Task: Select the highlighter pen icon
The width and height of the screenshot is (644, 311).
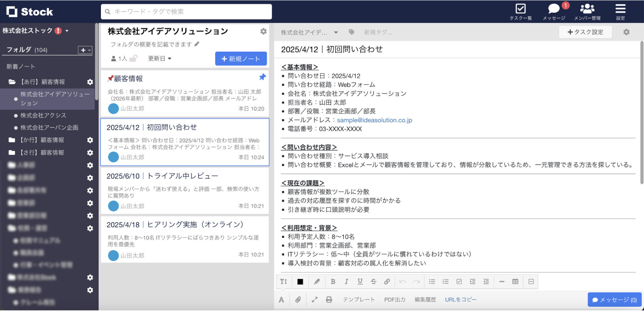Action: [x=317, y=281]
